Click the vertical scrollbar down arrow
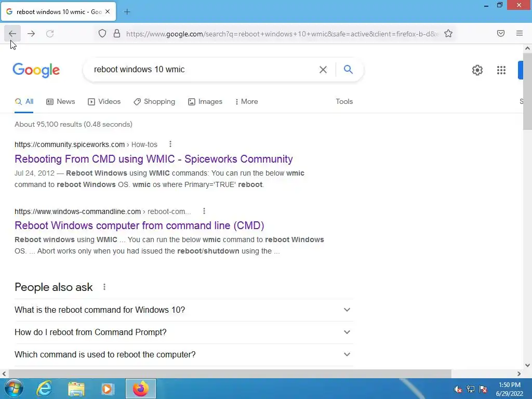Screen dimensions: 532x399 coord(527,365)
